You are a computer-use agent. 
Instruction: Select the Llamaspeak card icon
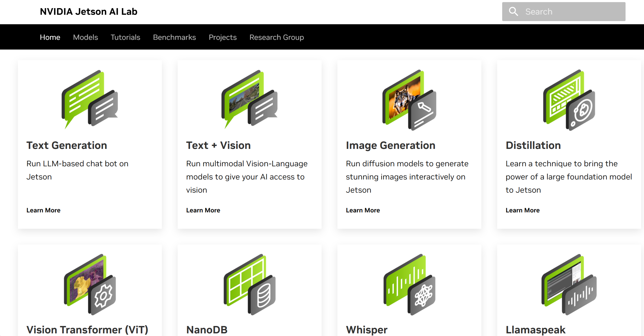coord(568,287)
